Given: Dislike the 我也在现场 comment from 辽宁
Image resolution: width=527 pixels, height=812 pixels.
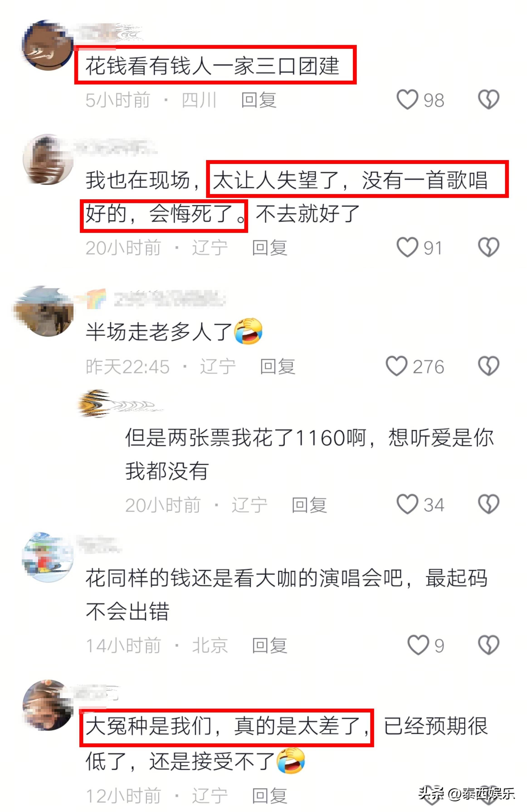Looking at the screenshot, I should click(488, 247).
